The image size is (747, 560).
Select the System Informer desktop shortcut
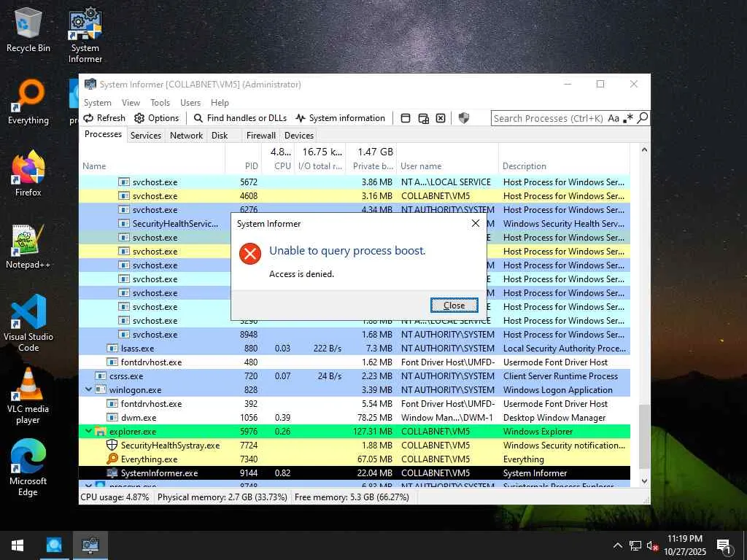85,36
